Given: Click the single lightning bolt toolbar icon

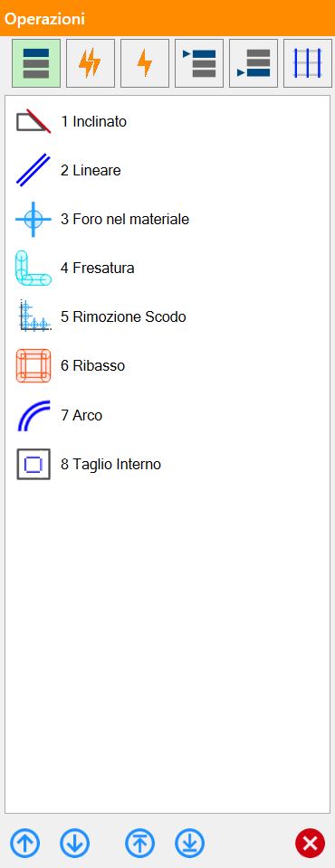Looking at the screenshot, I should (145, 63).
